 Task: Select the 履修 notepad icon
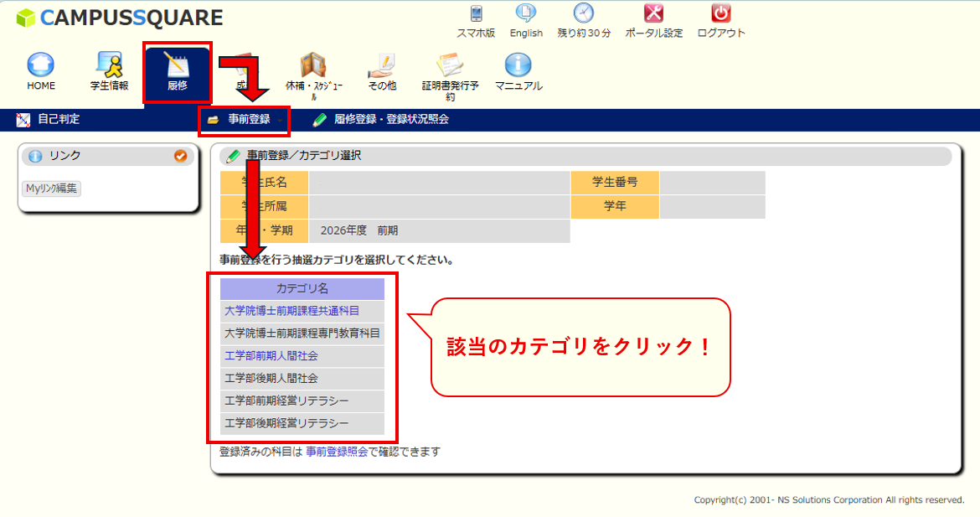177,65
